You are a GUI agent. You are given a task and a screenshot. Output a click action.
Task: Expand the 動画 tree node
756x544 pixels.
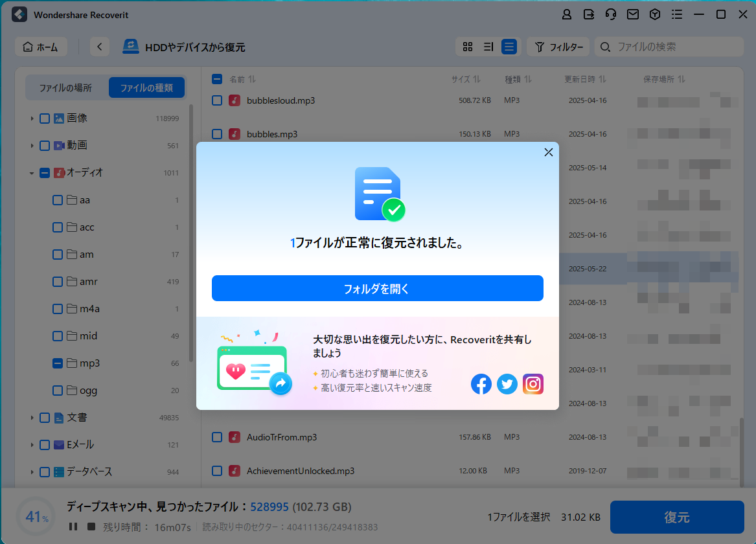tap(32, 146)
